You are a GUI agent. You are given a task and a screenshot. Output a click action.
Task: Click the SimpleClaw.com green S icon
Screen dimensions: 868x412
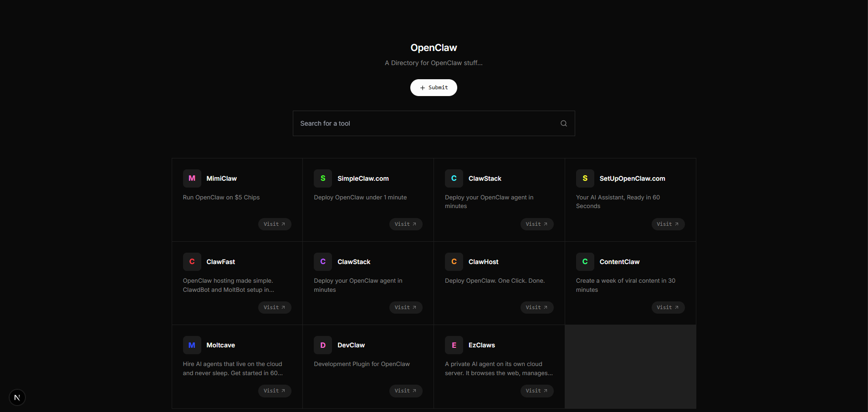pyautogui.click(x=323, y=178)
